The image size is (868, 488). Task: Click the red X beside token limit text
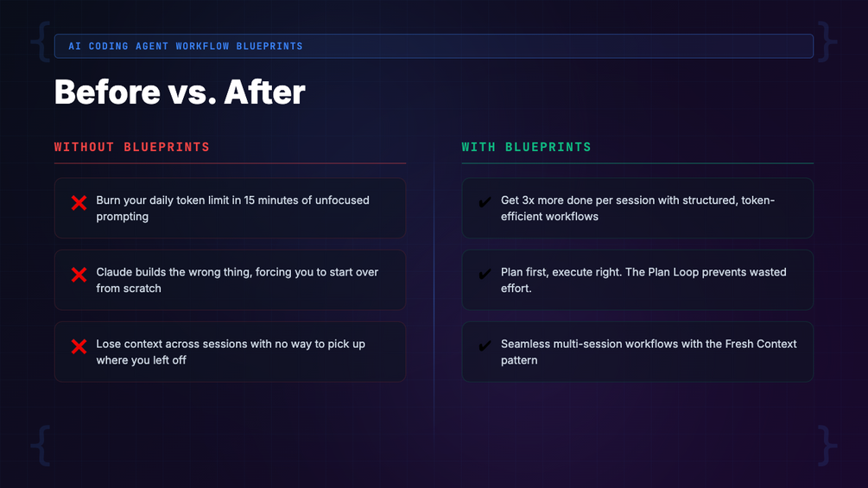(x=79, y=202)
